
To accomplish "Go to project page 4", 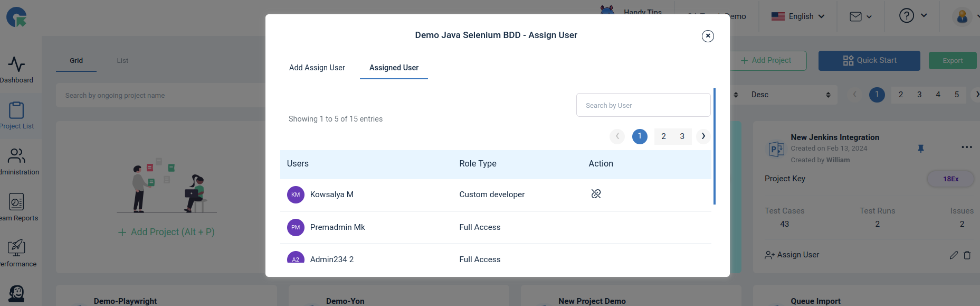I will click(x=938, y=95).
